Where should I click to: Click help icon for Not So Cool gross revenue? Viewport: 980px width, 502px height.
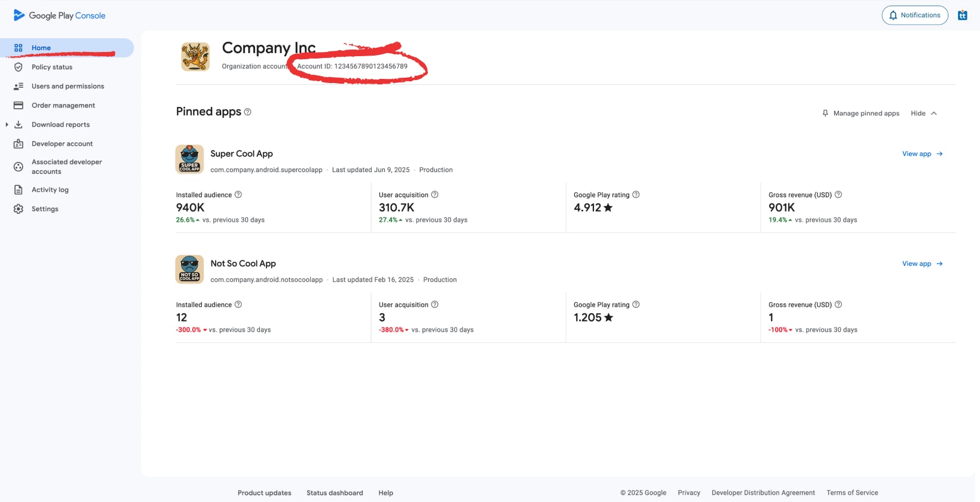coord(838,304)
